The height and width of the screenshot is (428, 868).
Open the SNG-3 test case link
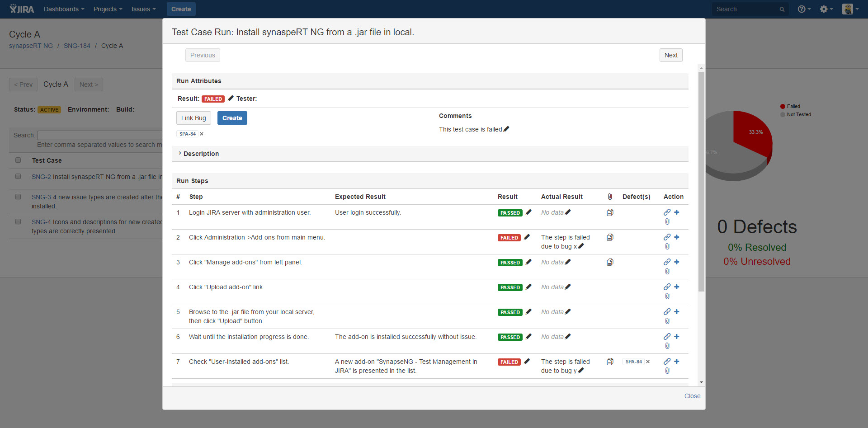tap(41, 197)
